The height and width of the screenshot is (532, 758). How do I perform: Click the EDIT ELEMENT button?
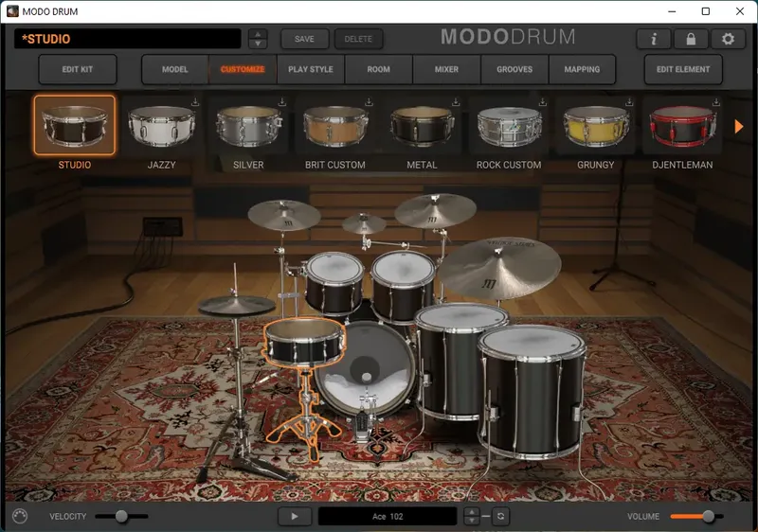click(683, 69)
